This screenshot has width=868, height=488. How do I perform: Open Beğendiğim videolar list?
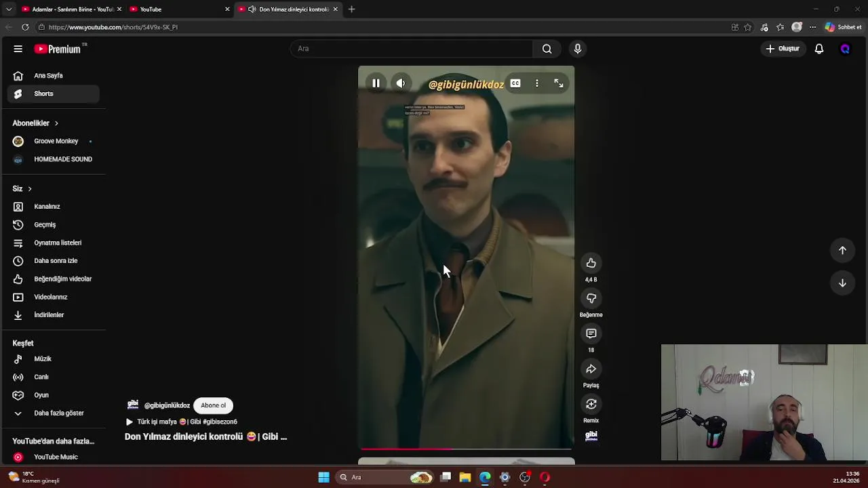point(54,279)
